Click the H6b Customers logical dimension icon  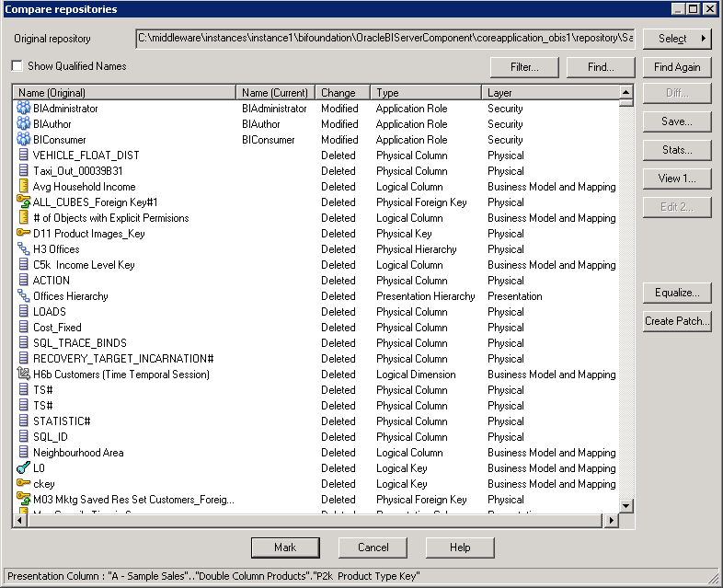coord(24,374)
